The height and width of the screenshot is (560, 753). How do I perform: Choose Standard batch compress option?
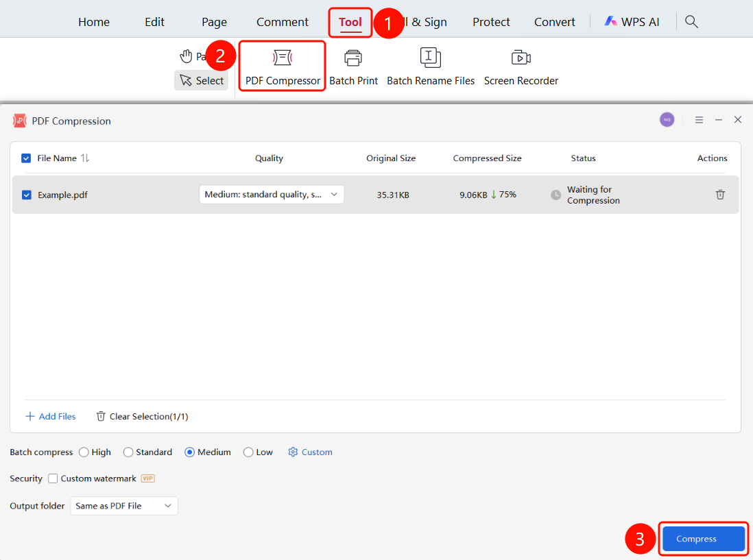tap(128, 452)
